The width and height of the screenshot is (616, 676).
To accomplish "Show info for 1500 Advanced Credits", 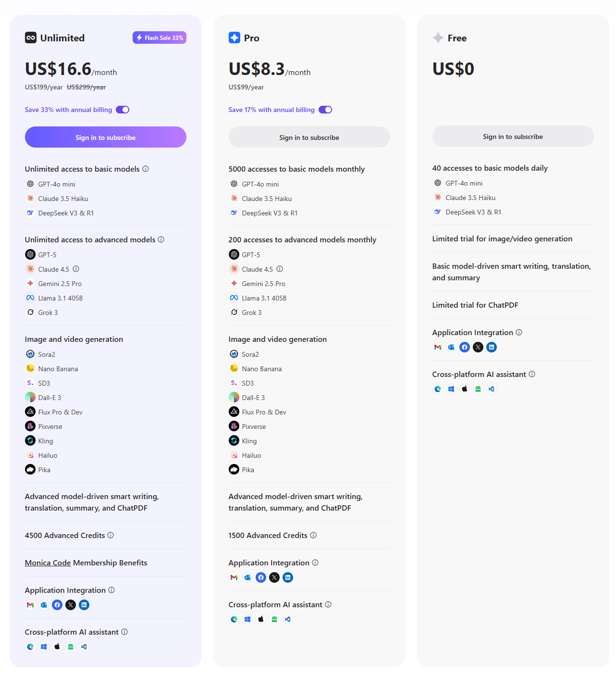I will [x=313, y=535].
